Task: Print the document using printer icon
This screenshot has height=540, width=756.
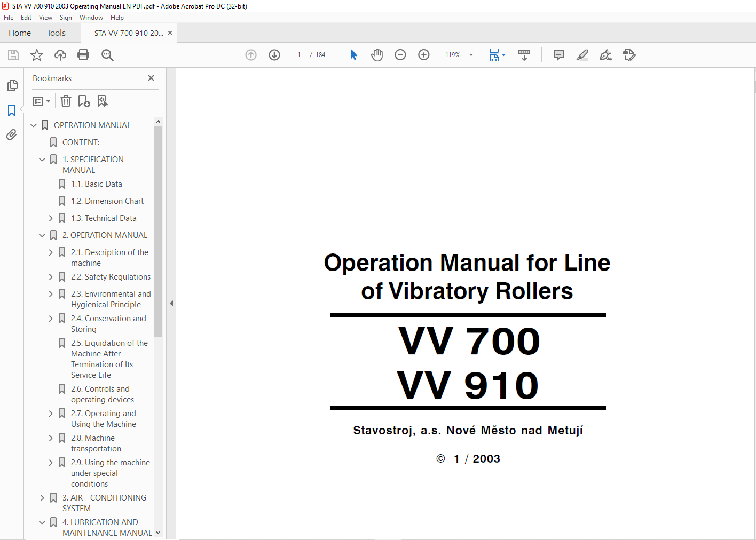Action: 83,55
